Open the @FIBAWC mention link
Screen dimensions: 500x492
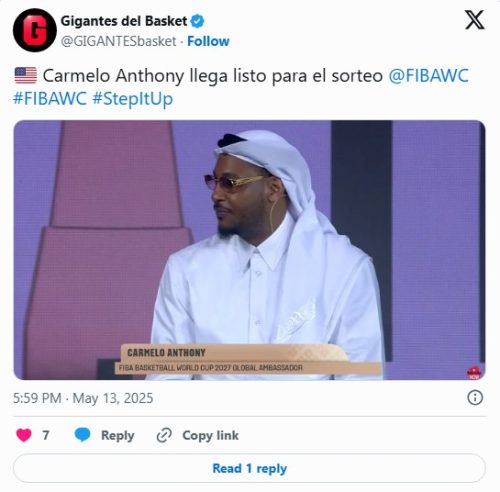tap(429, 76)
